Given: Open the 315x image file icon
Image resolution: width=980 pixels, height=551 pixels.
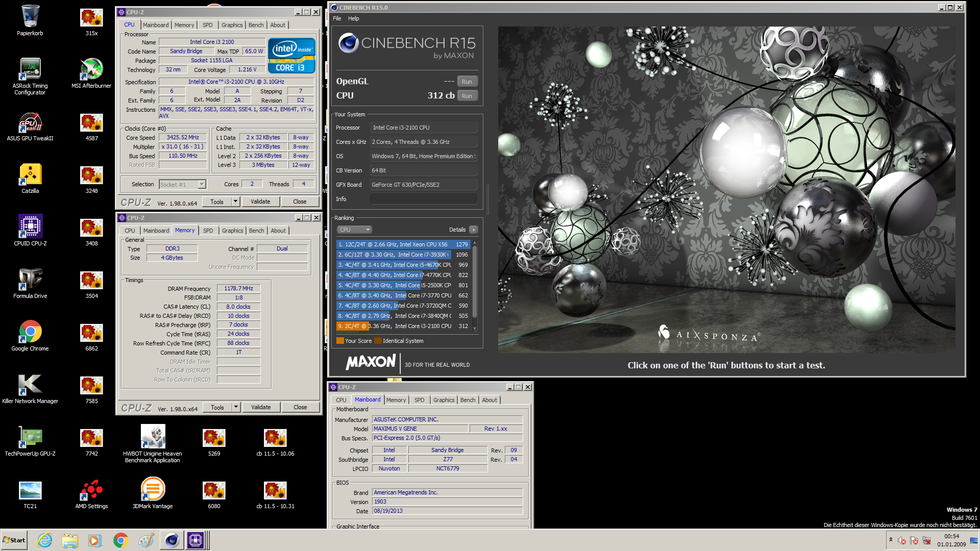Looking at the screenshot, I should click(91, 22).
